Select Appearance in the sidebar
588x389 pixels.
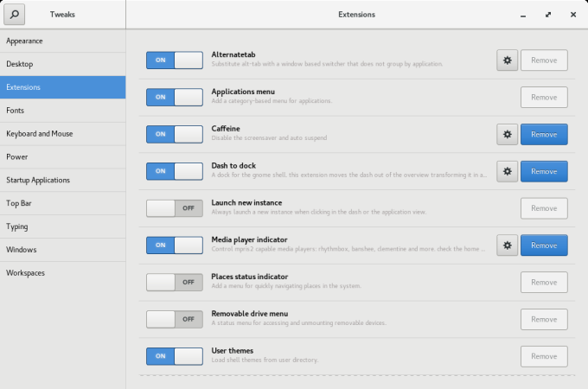(62, 41)
